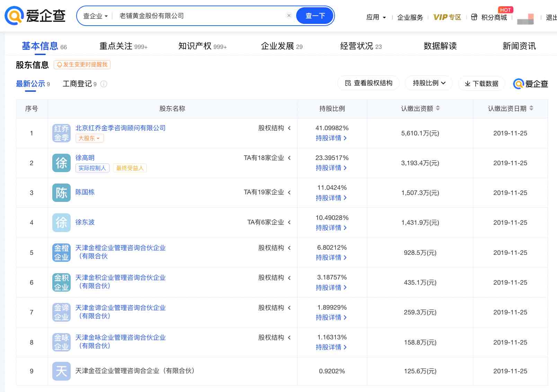The image size is (557, 392).
Task: Click the 陈 avatar for 陈国栋
Action: 61,193
